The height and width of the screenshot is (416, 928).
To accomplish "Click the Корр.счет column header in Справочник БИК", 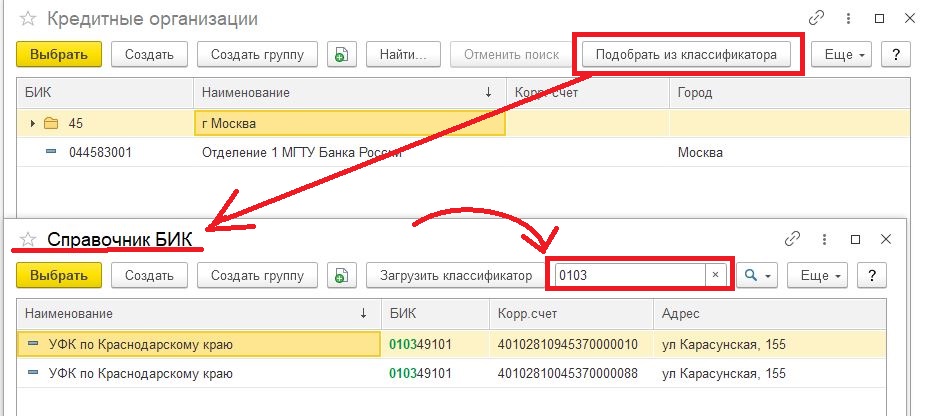I will tap(572, 314).
